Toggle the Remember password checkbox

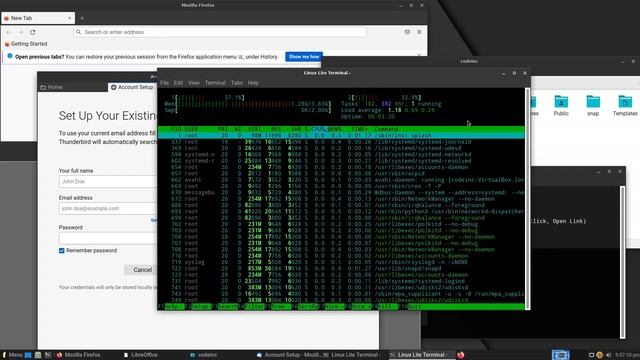pos(62,251)
